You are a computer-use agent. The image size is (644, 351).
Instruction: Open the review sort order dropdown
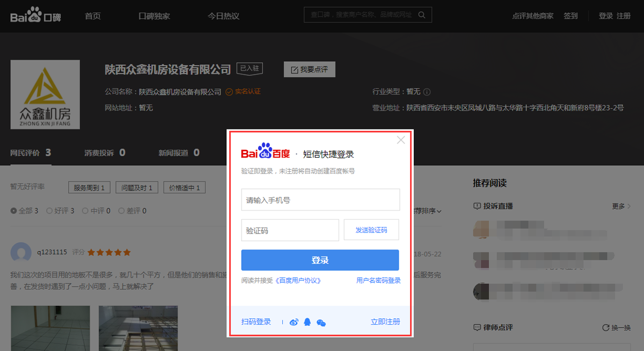428,211
